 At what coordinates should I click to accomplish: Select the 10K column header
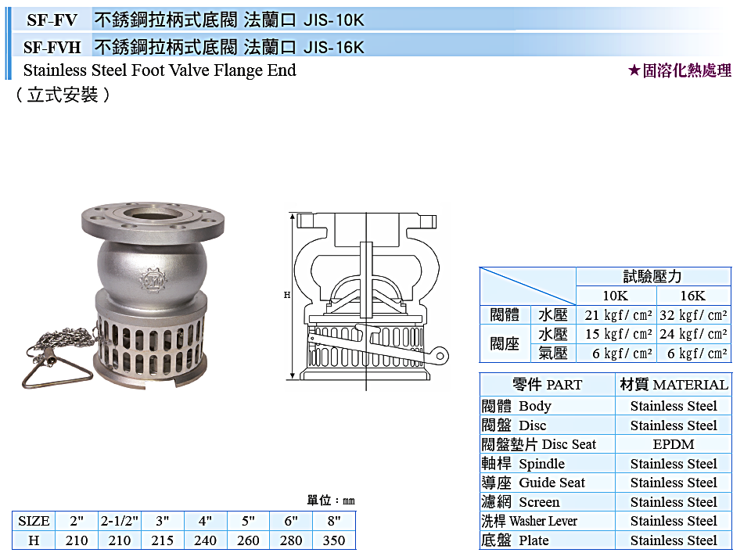point(616,296)
